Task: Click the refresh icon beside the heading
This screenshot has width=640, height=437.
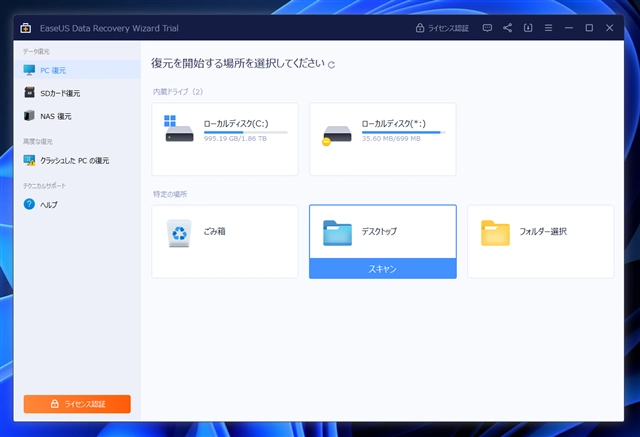Action: [331, 65]
